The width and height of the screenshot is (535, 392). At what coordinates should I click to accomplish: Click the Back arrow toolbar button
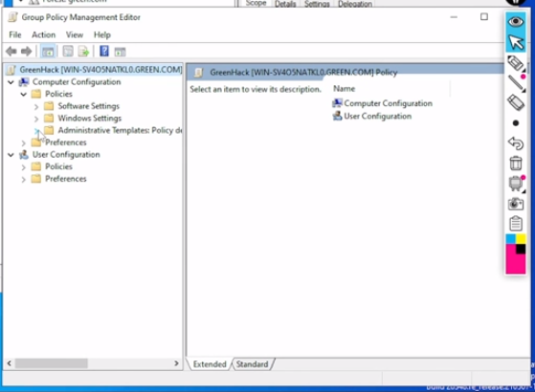pyautogui.click(x=11, y=52)
